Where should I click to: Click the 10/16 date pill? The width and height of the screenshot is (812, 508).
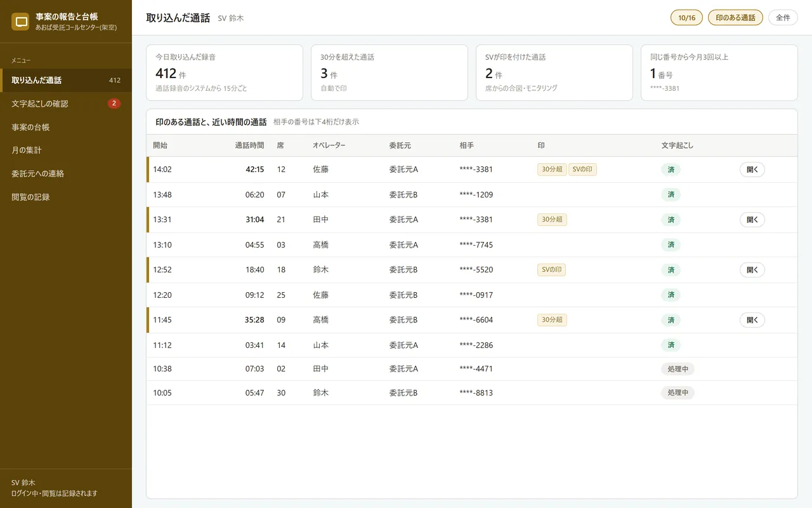tap(686, 18)
